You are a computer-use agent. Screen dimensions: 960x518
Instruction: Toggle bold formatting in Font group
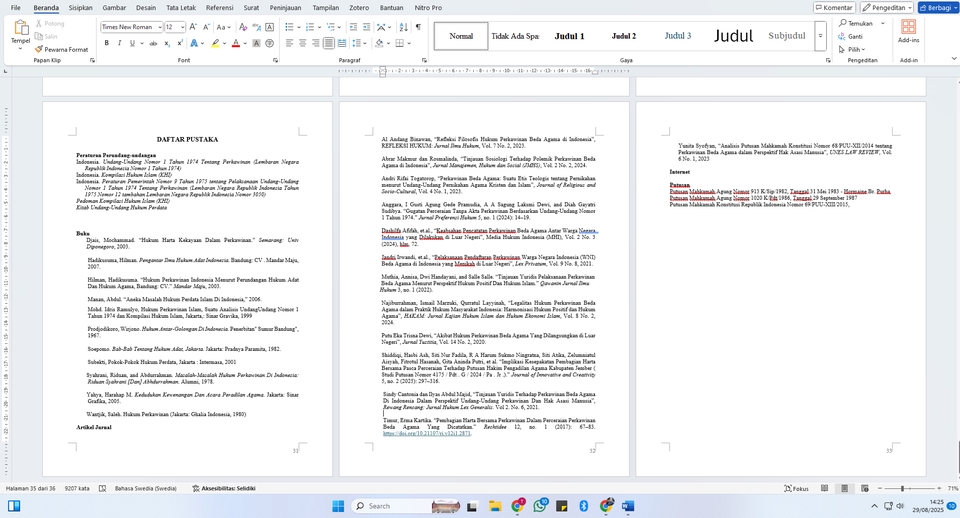106,43
